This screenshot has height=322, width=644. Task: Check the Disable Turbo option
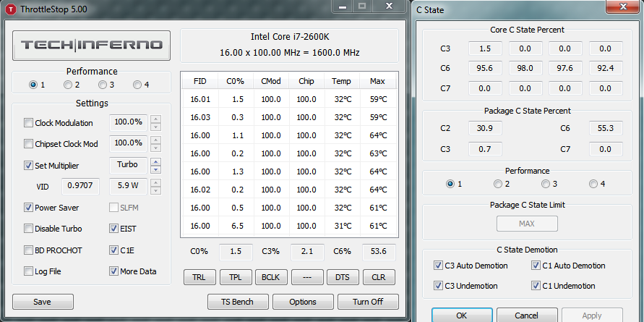pos(28,229)
